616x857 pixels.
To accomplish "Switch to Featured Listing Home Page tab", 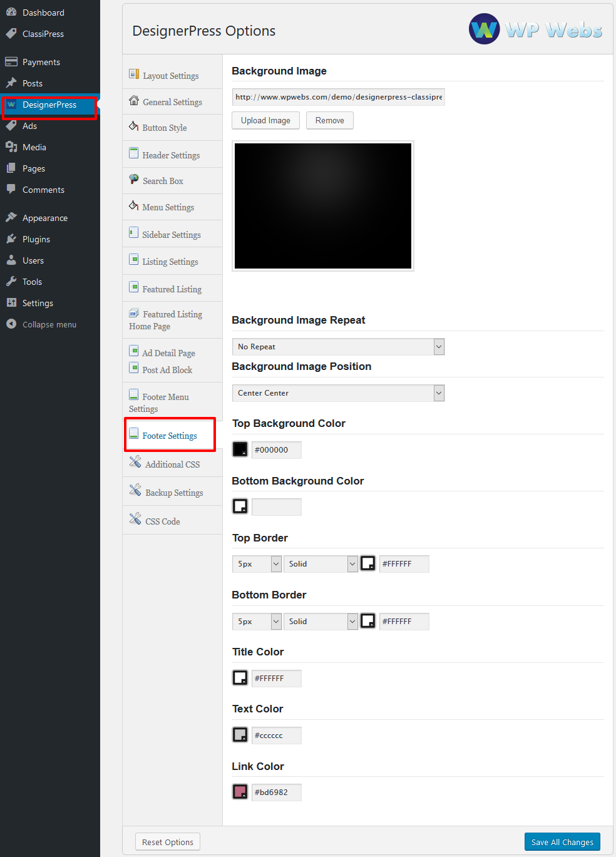I will pyautogui.click(x=172, y=320).
